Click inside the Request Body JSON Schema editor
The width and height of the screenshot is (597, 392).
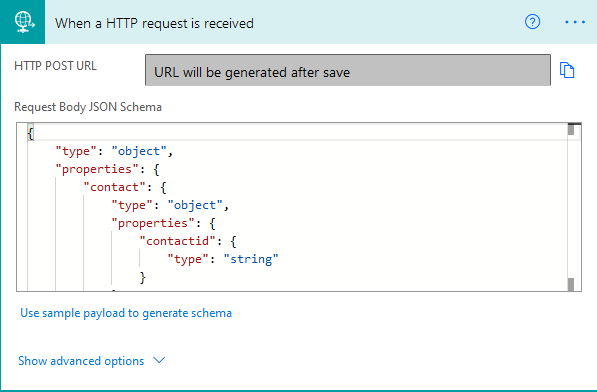[299, 207]
